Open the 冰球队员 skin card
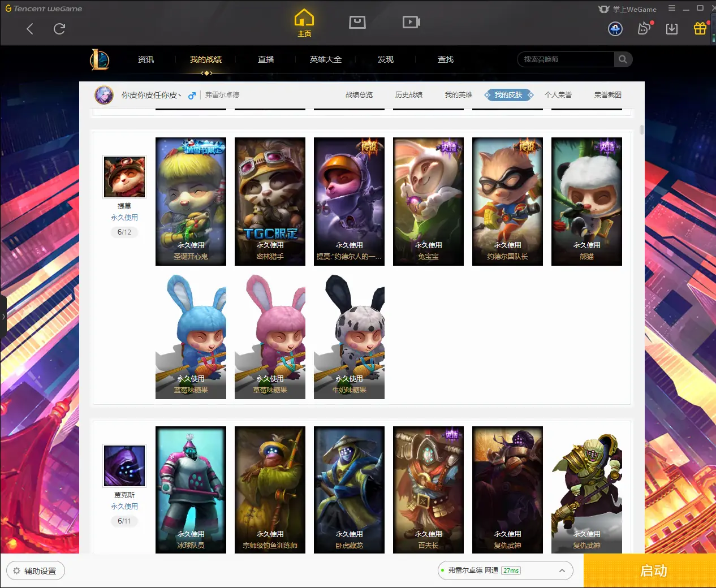 click(191, 490)
